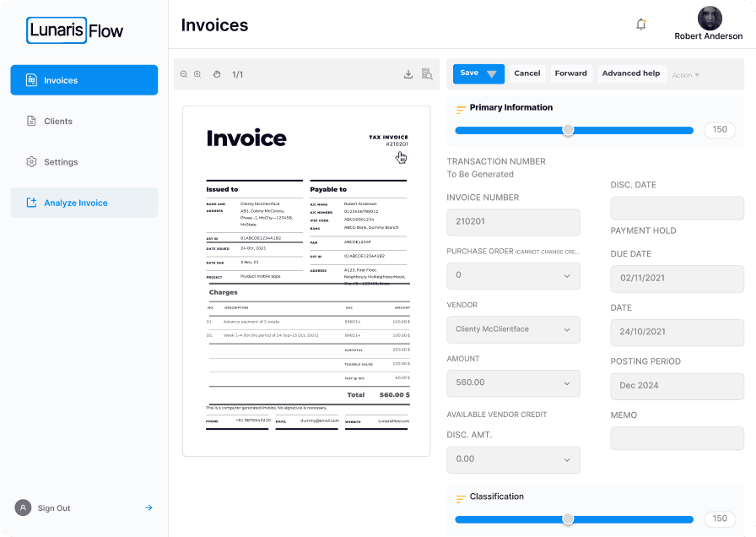
Task: Select the hand pan tool
Action: click(x=217, y=74)
